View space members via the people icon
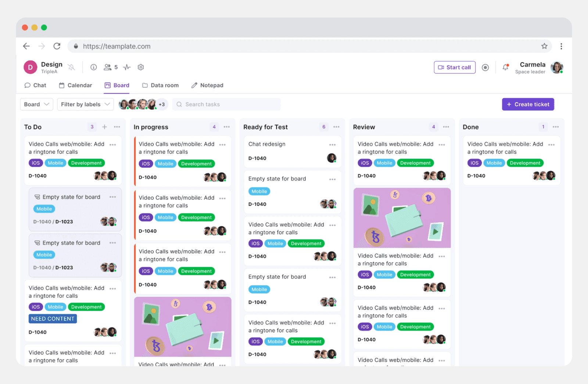Screen dimensions: 588x384 click(x=108, y=67)
